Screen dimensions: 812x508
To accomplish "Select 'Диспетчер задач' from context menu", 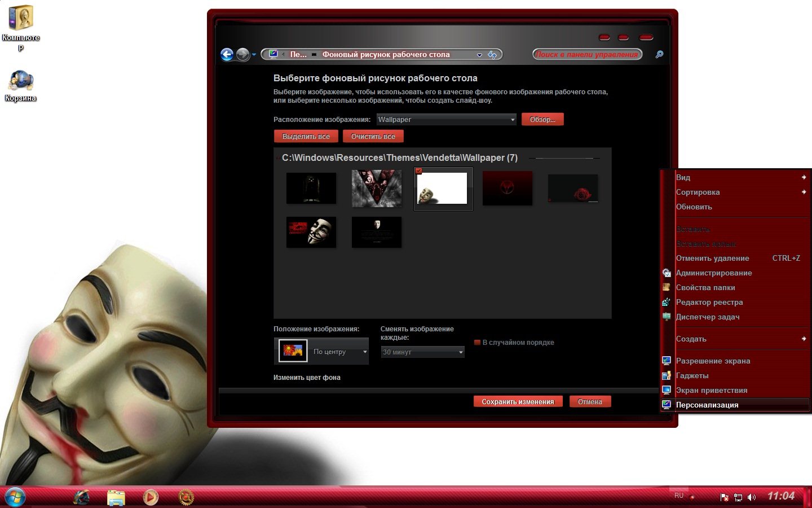I will [x=708, y=317].
